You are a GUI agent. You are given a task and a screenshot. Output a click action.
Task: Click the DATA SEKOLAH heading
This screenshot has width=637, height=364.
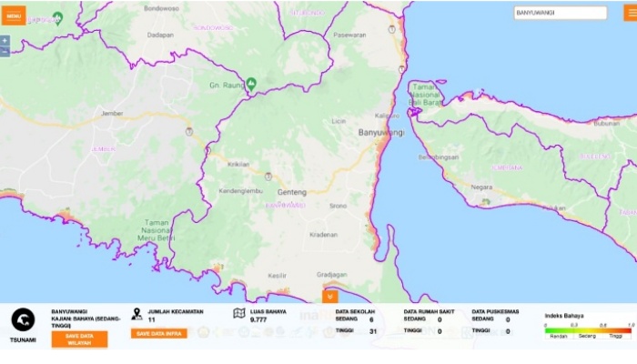click(355, 311)
